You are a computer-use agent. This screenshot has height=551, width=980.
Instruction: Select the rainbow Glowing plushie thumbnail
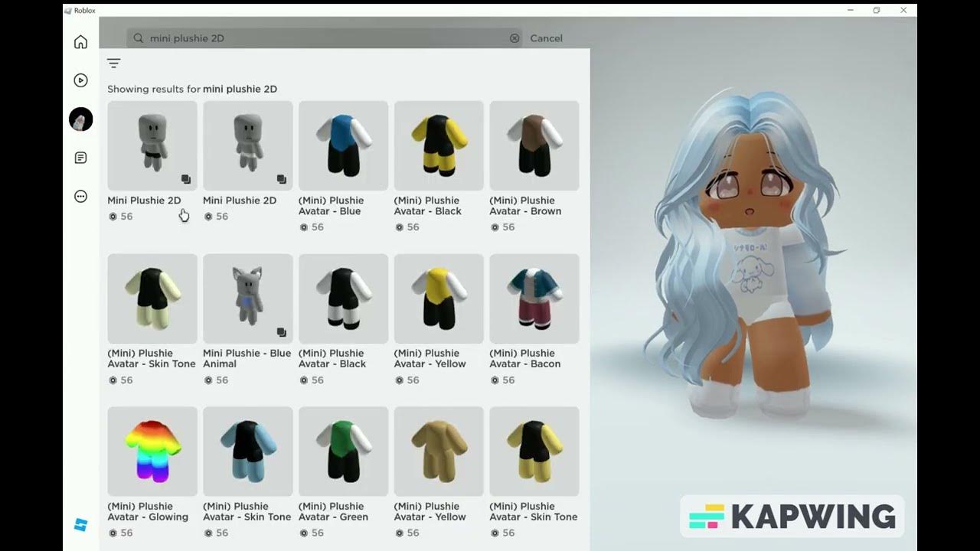point(152,452)
